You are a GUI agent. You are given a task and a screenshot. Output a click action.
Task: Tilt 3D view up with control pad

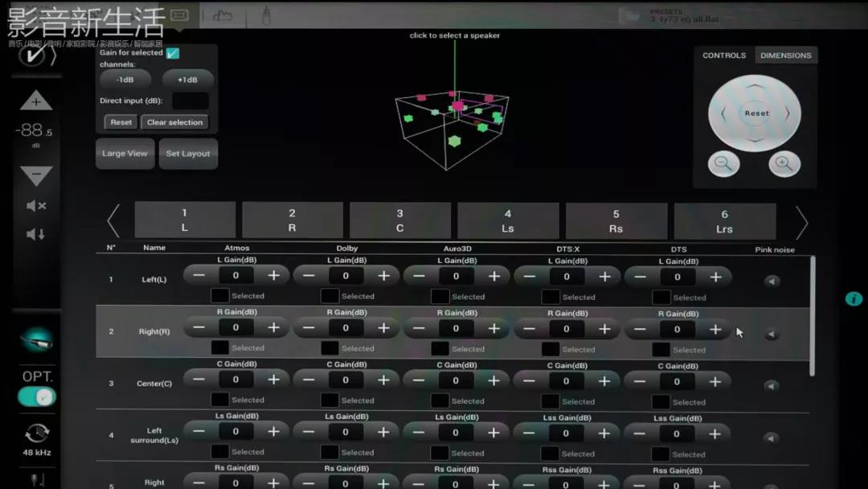(x=755, y=85)
